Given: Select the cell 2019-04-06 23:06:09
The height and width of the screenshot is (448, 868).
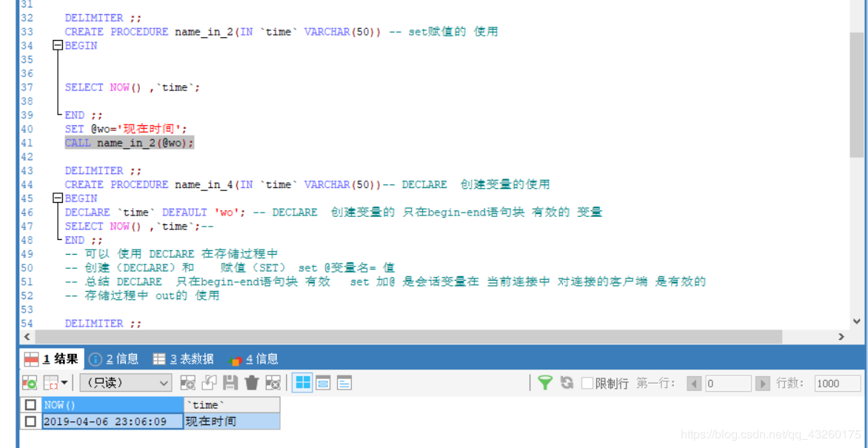Looking at the screenshot, I should click(x=113, y=421).
